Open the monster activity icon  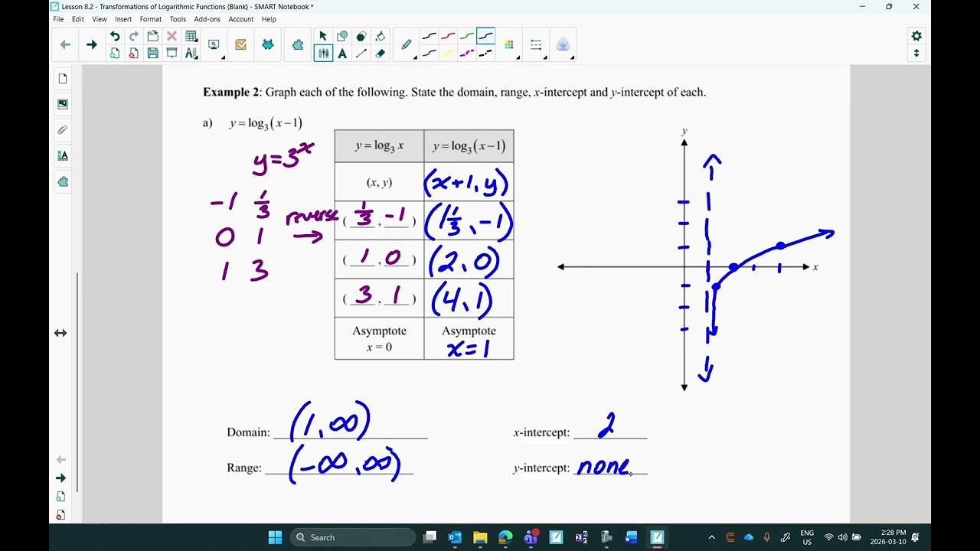[267, 45]
